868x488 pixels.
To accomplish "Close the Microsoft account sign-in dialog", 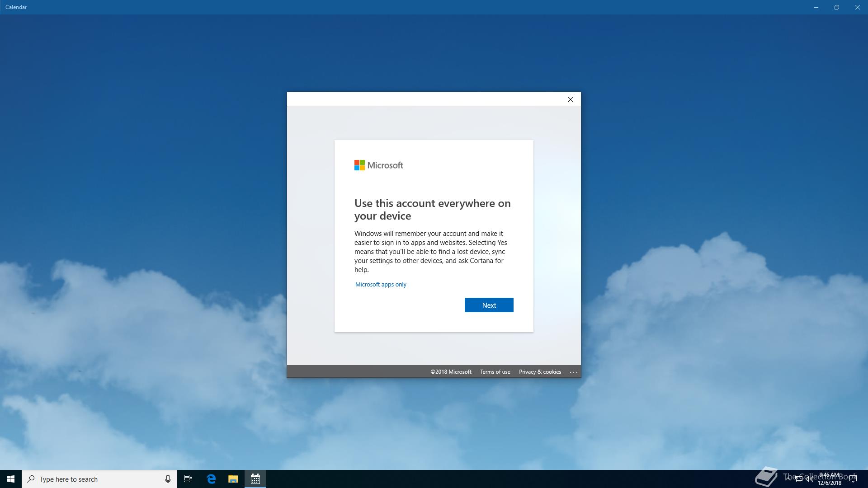I will point(571,99).
